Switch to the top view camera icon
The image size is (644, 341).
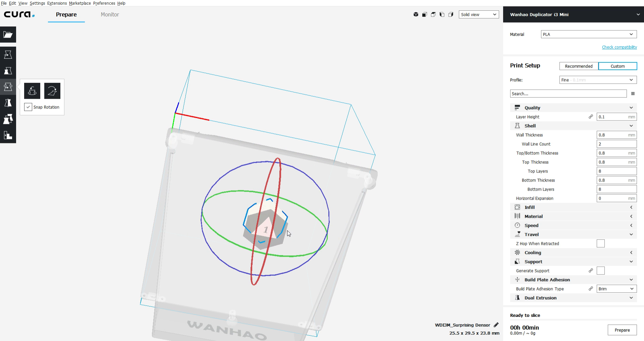click(433, 14)
